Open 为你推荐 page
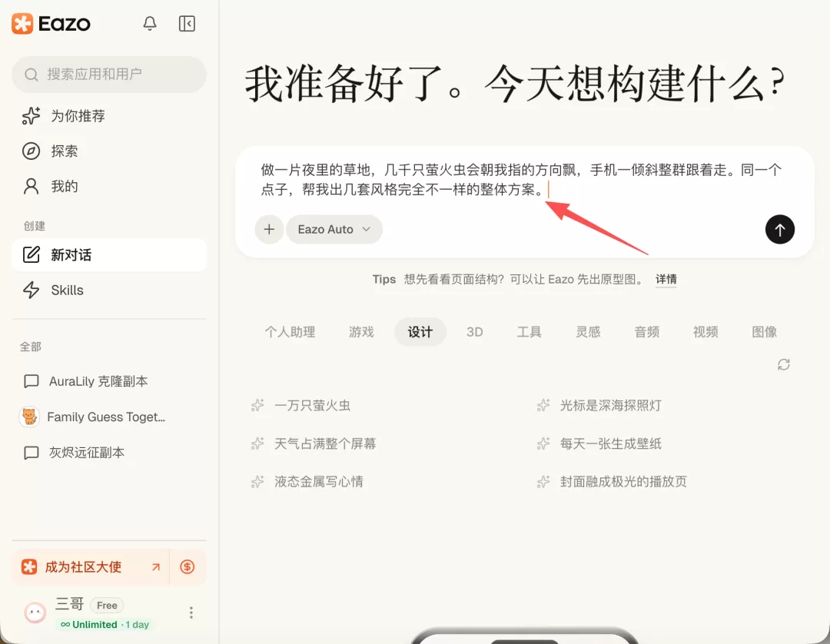Viewport: 830px width, 644px height. pos(109,116)
